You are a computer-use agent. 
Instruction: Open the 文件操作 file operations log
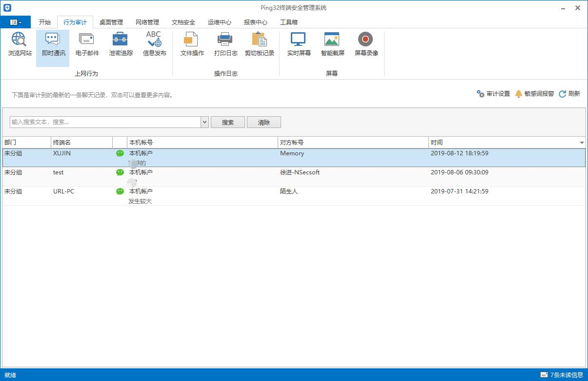pos(192,44)
